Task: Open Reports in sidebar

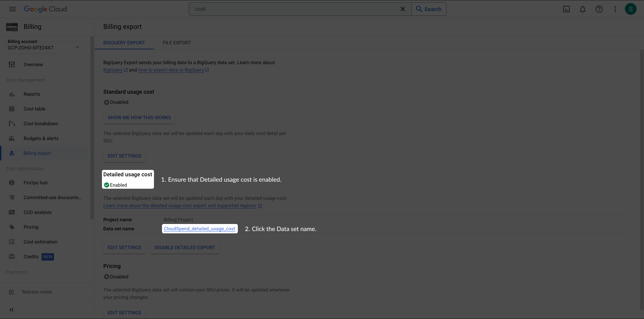Action: [x=32, y=94]
